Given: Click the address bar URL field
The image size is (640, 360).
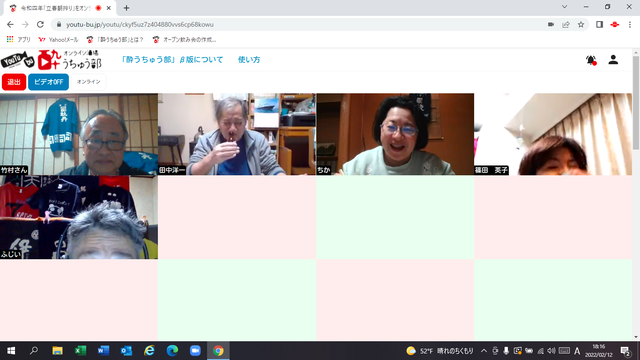Looking at the screenshot, I should tap(298, 24).
